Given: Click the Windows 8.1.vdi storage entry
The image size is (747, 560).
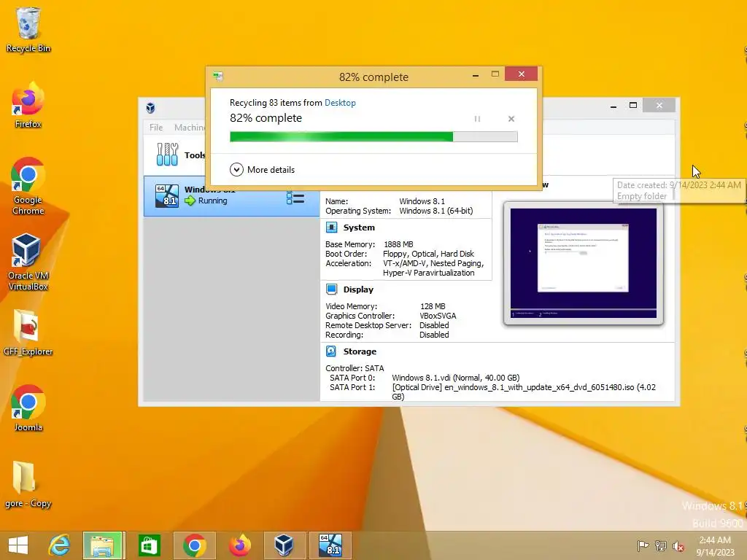Looking at the screenshot, I should 456,378.
